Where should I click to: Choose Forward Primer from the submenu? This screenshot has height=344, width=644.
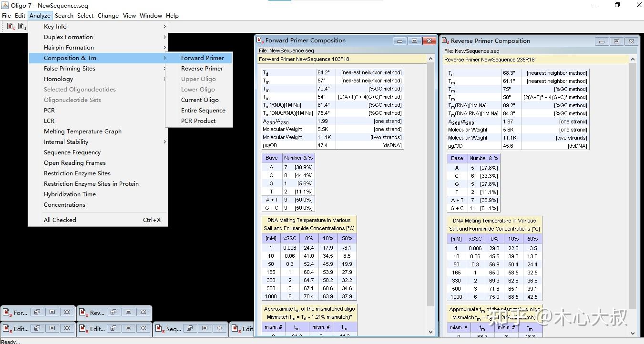(x=199, y=58)
